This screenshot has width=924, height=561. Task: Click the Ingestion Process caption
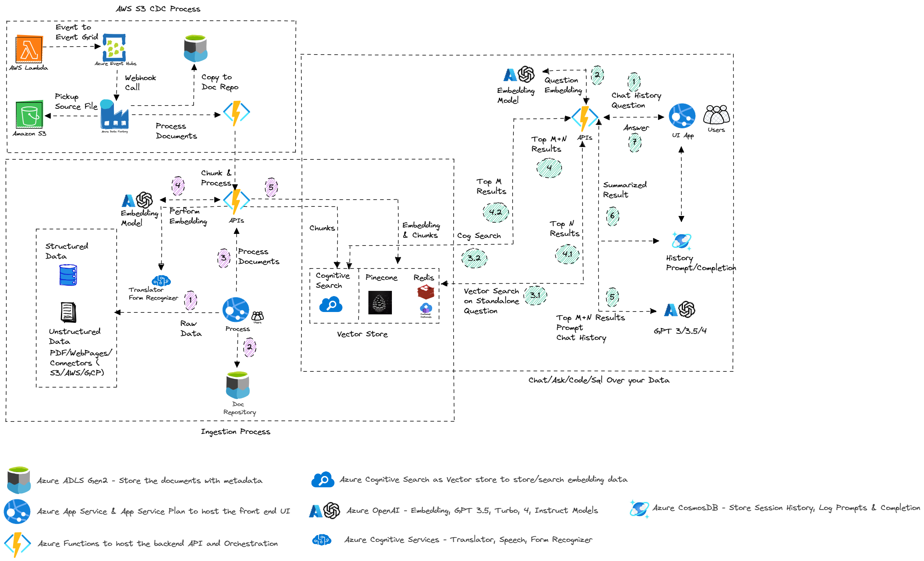point(235,432)
